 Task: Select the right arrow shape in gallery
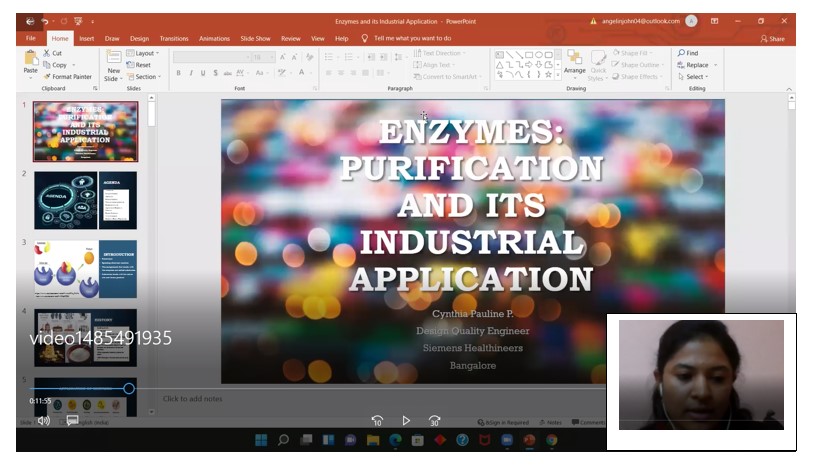coord(529,65)
